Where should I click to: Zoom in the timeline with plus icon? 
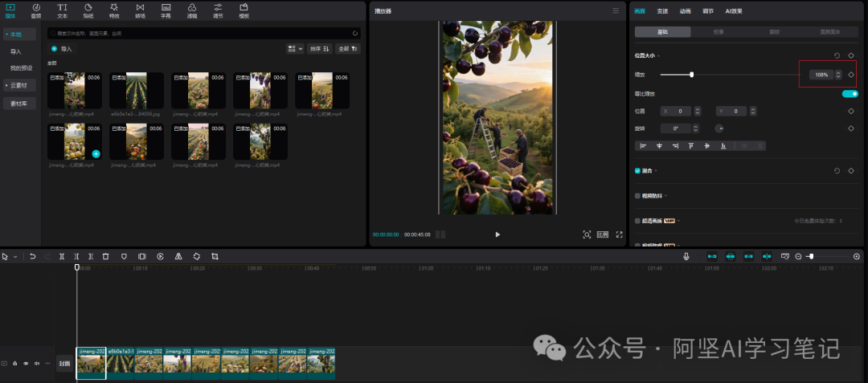pyautogui.click(x=857, y=256)
